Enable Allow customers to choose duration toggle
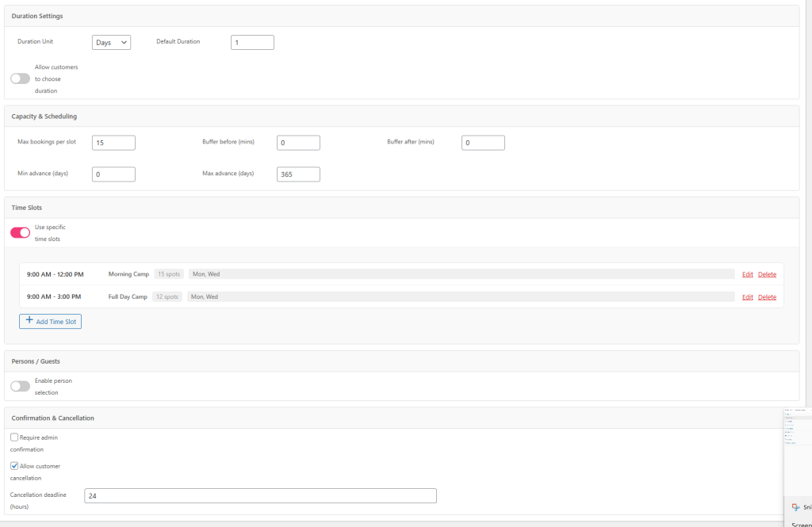This screenshot has height=527, width=812. 20,78
